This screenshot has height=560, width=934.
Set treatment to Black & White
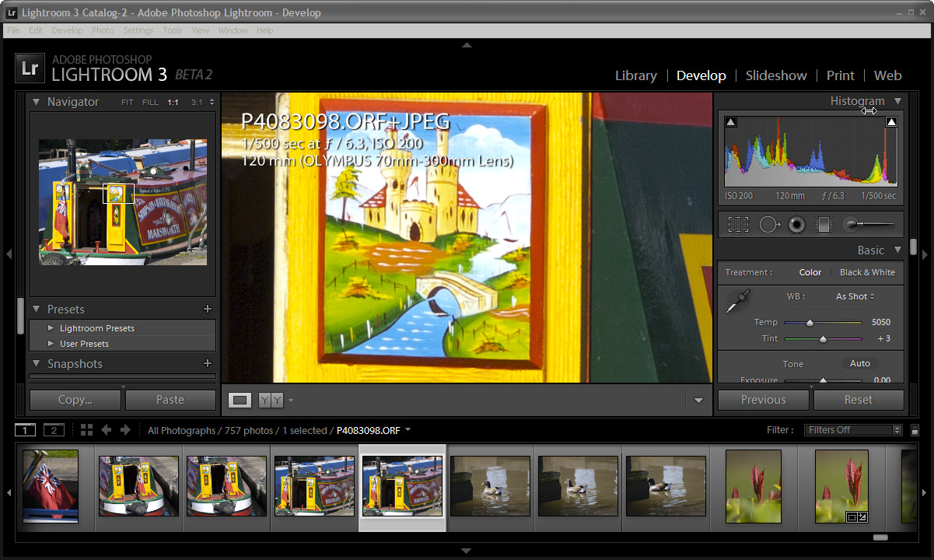[867, 272]
